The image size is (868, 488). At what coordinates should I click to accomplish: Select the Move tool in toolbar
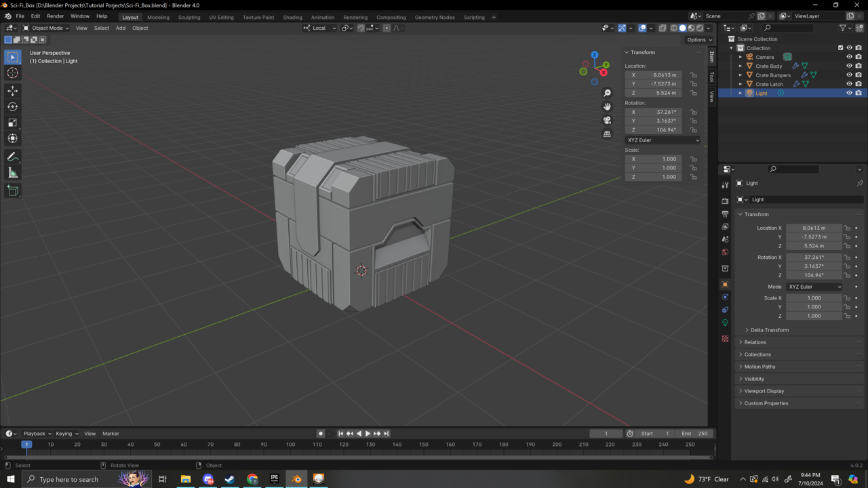(12, 90)
